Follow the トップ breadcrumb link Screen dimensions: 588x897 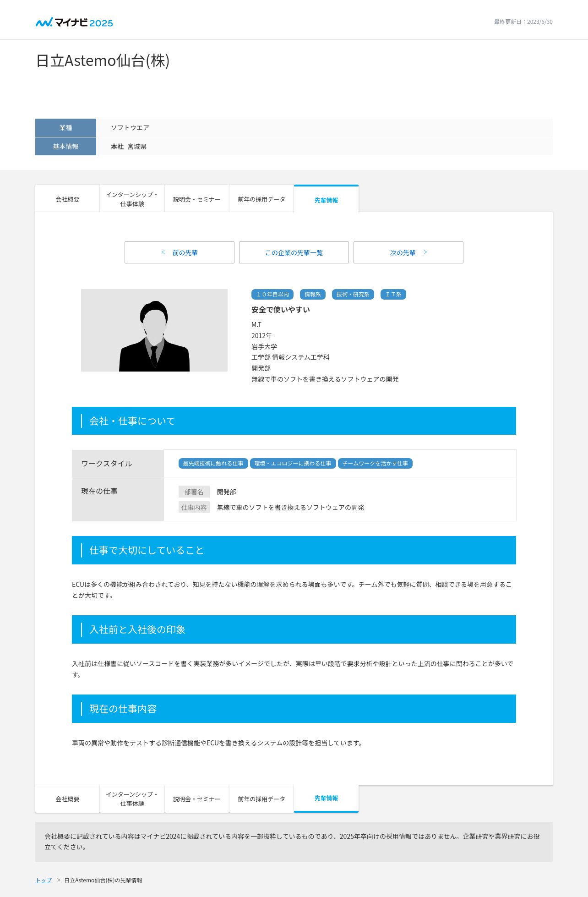44,880
